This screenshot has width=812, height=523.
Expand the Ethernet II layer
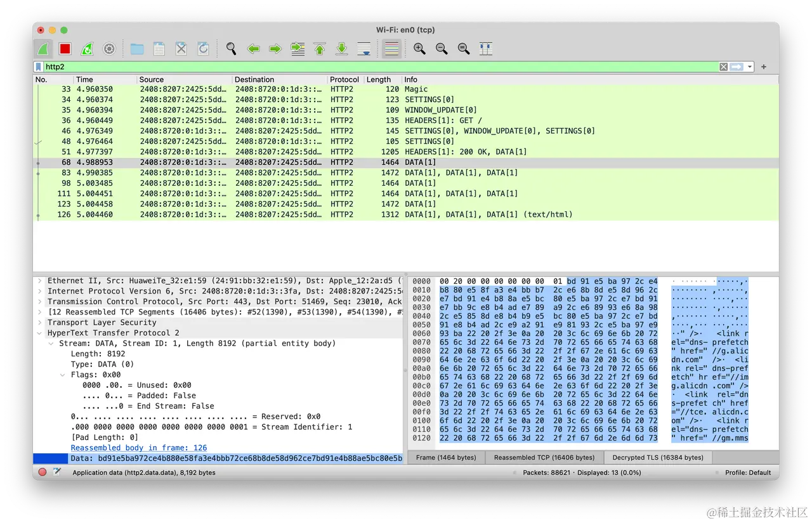tap(40, 281)
